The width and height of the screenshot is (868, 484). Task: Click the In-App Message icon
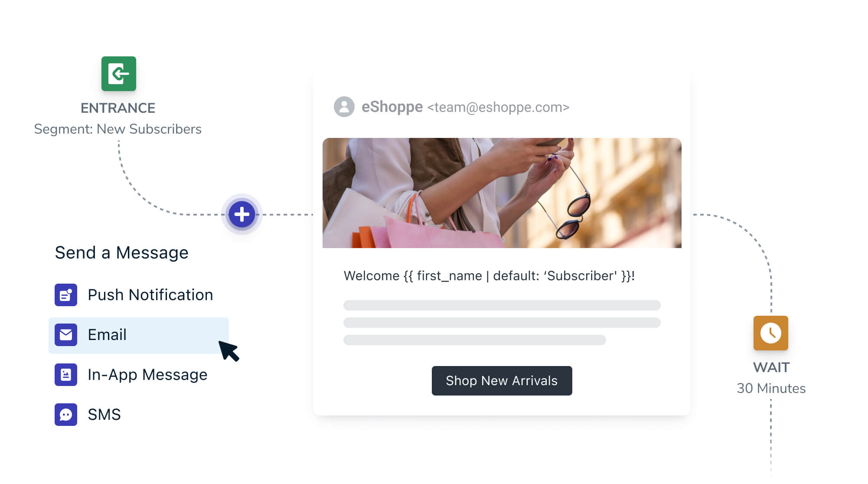click(66, 375)
